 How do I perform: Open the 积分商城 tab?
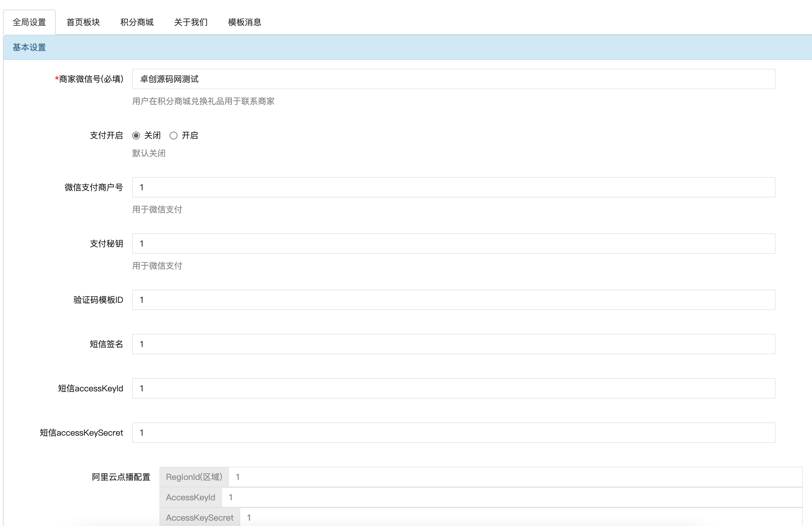pyautogui.click(x=137, y=22)
